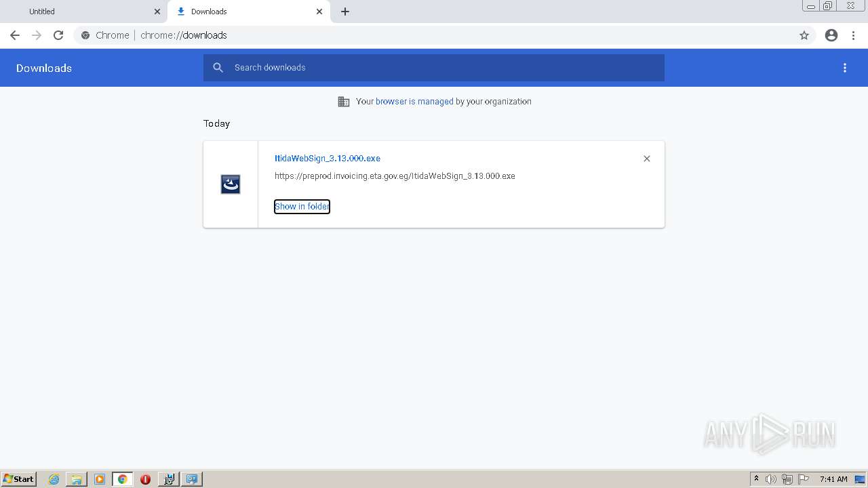
Task: Restore down the Chrome window
Action: [x=828, y=6]
